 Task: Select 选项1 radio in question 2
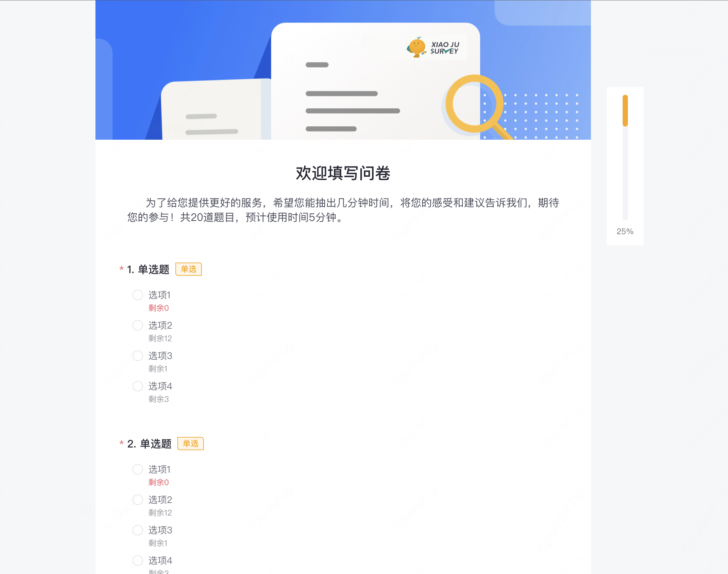[137, 469]
